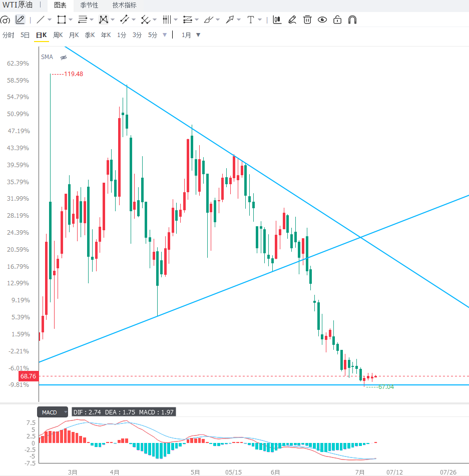This screenshot has width=469, height=476.
Task: Click the 67.04 low price label
Action: coord(386,387)
